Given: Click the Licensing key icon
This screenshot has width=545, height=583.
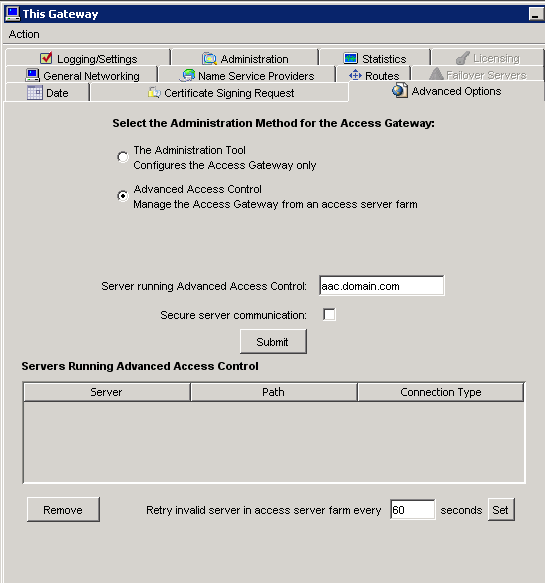Looking at the screenshot, I should coord(463,58).
